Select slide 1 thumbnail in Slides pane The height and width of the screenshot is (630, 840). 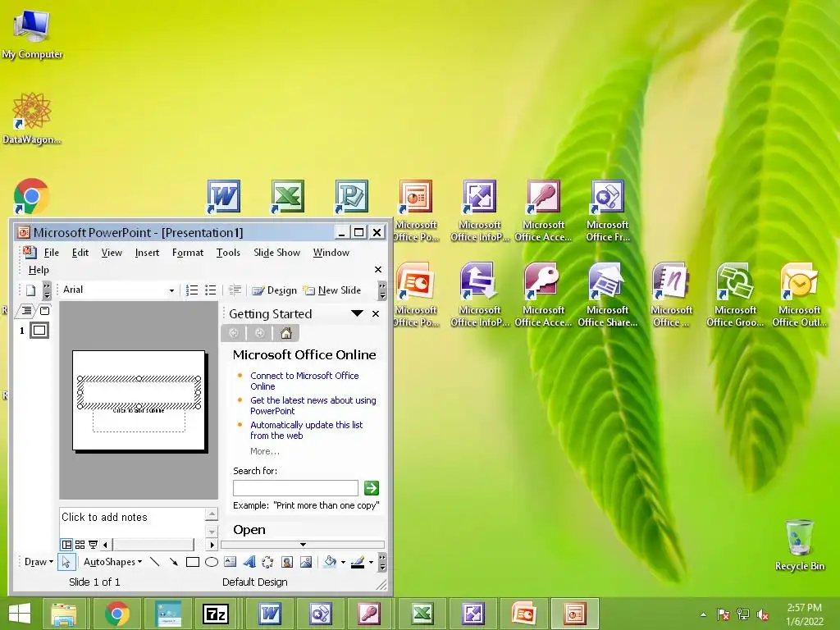coord(39,330)
